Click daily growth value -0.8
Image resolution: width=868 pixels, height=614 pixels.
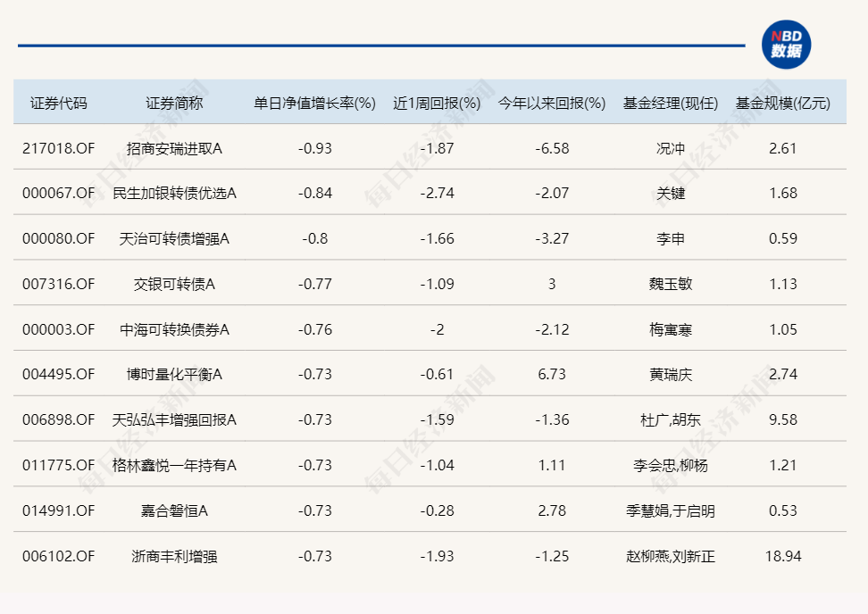pos(314,238)
